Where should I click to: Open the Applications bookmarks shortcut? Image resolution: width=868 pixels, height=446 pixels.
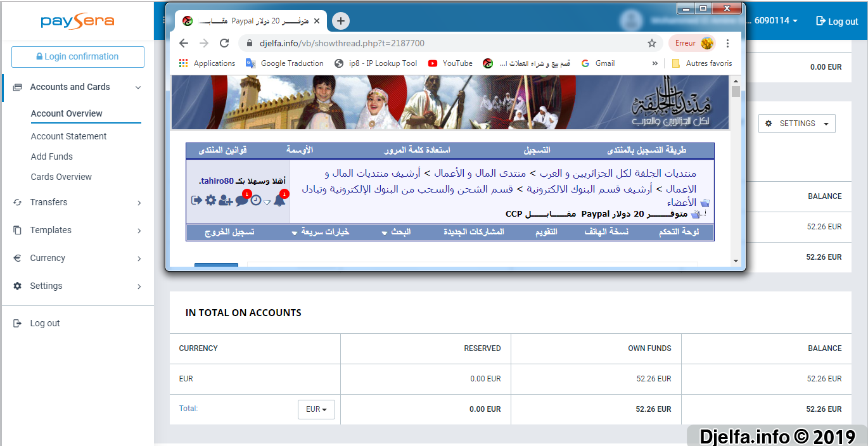pyautogui.click(x=207, y=63)
